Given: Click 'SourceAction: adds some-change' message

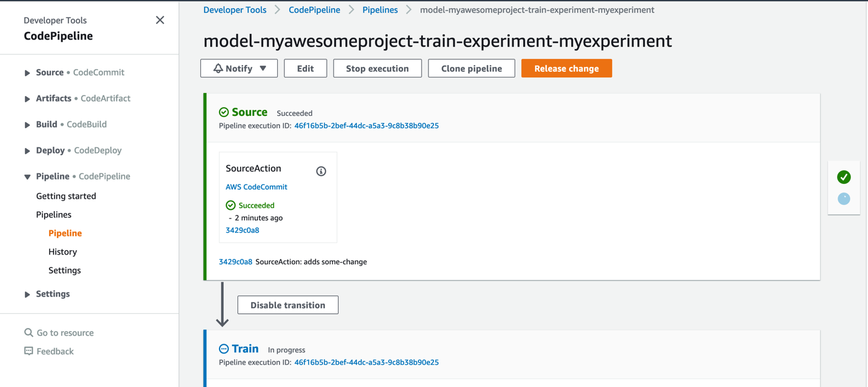Looking at the screenshot, I should click(311, 262).
